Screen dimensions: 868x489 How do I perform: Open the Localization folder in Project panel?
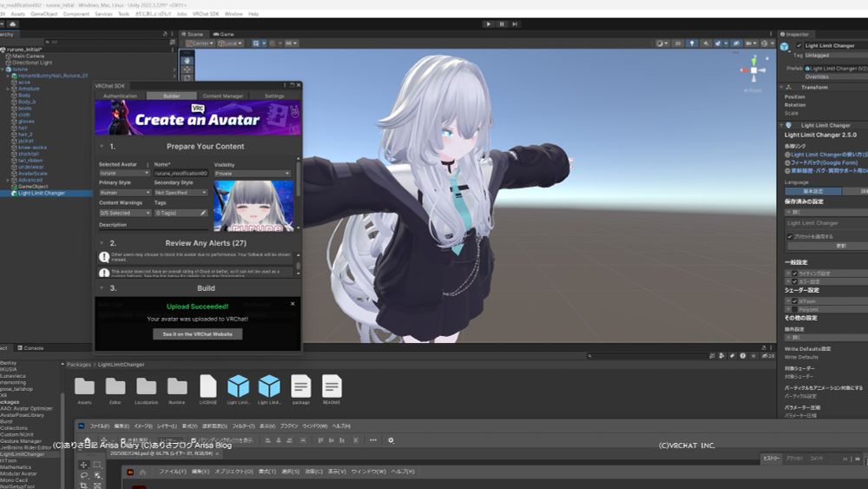[146, 386]
